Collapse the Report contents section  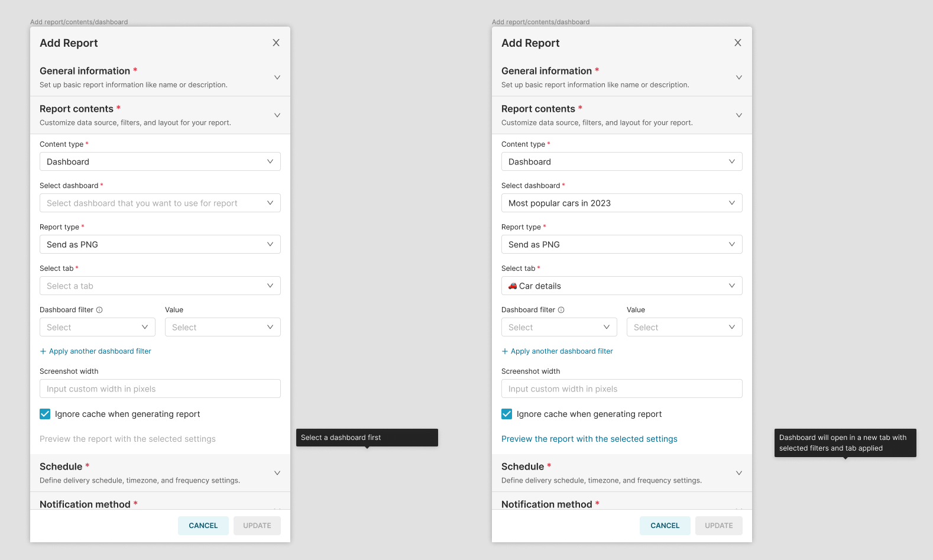277,115
